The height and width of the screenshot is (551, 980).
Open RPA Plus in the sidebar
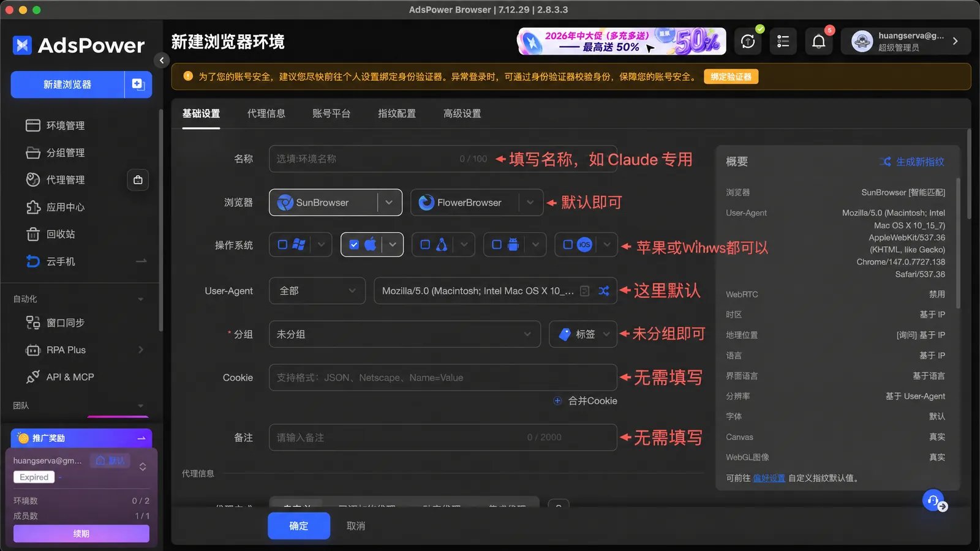[x=56, y=350]
